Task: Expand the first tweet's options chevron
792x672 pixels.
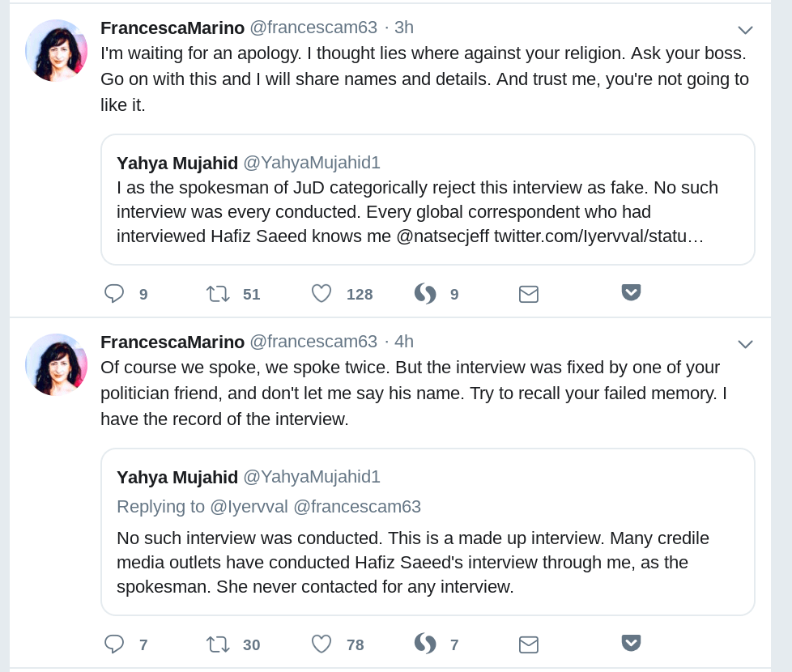Action: [745, 31]
